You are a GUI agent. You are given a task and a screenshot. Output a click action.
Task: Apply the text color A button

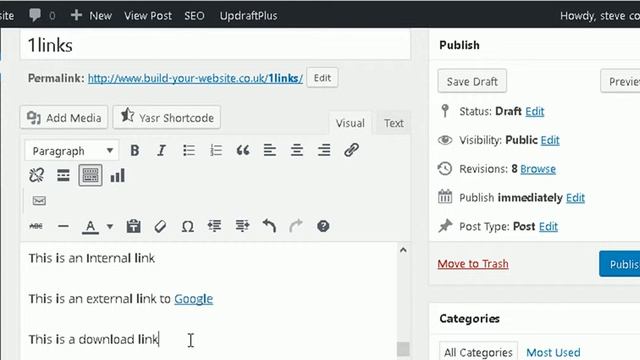pos(90,227)
